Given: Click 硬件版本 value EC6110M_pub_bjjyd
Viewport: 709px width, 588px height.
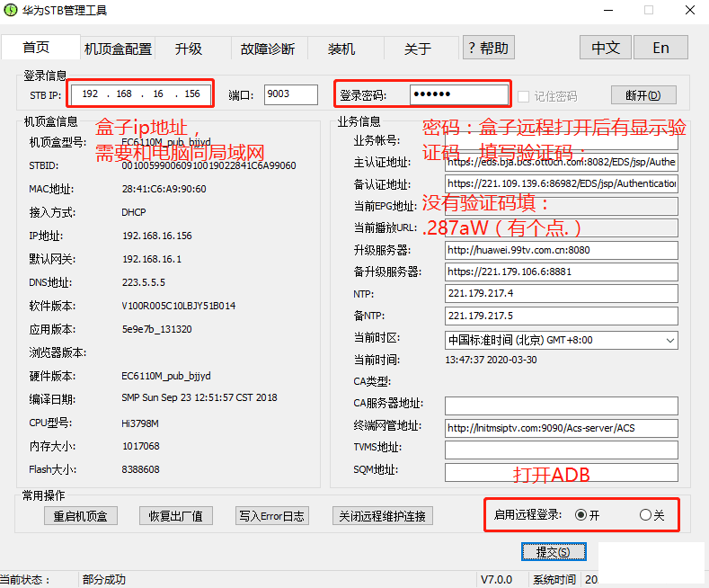Looking at the screenshot, I should click(166, 376).
